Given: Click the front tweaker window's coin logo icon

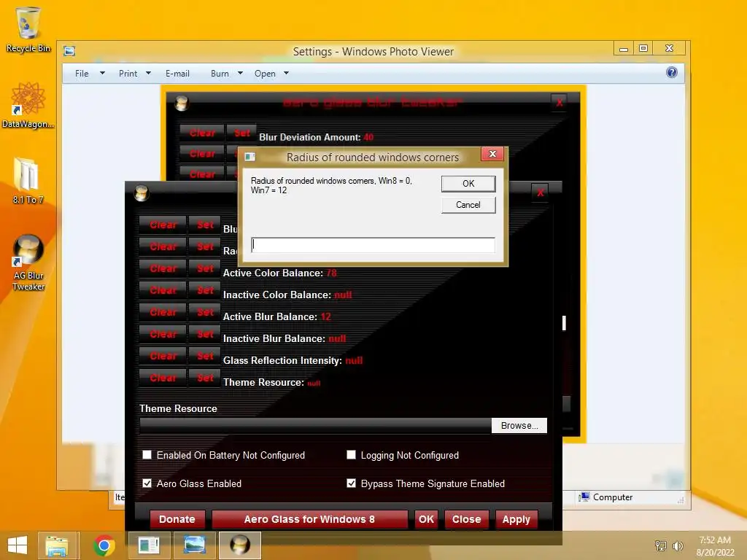Looking at the screenshot, I should coord(142,192).
